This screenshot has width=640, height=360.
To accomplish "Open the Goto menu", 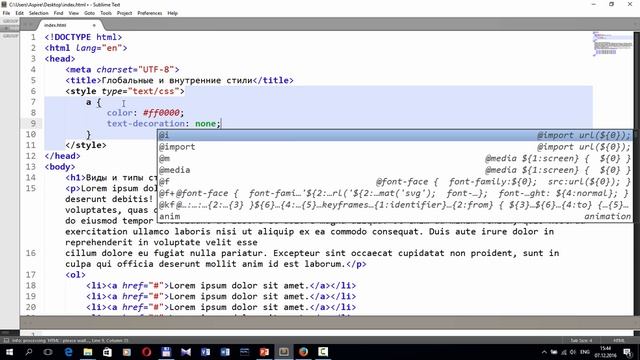I will point(89,13).
